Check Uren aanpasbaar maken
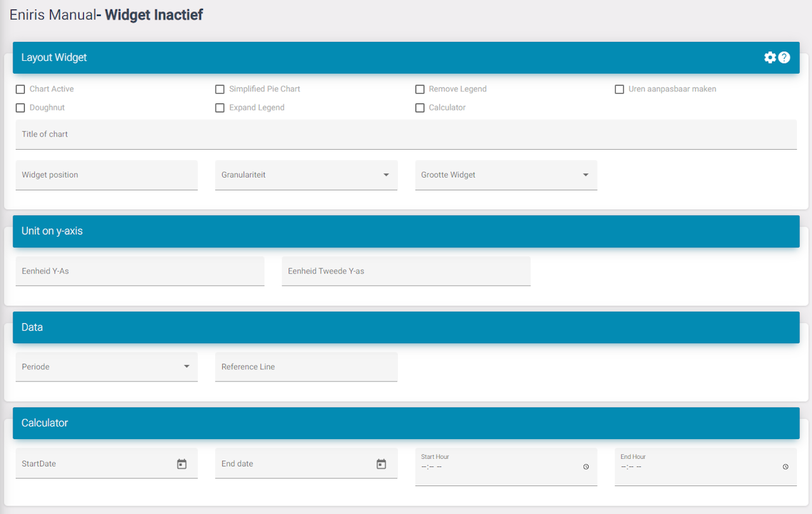Image resolution: width=812 pixels, height=514 pixels. tap(619, 89)
